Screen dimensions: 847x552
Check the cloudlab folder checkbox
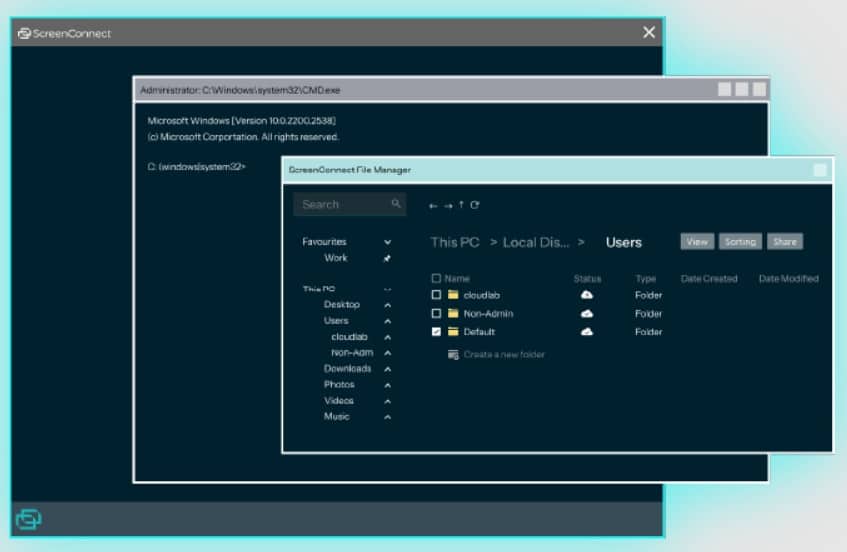pyautogui.click(x=436, y=295)
